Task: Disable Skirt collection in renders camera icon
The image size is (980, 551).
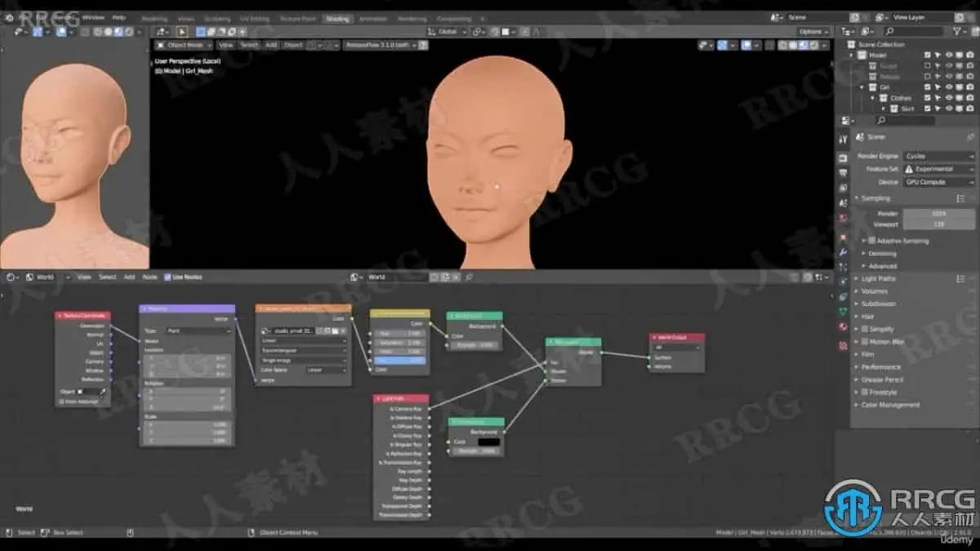Action: click(971, 108)
